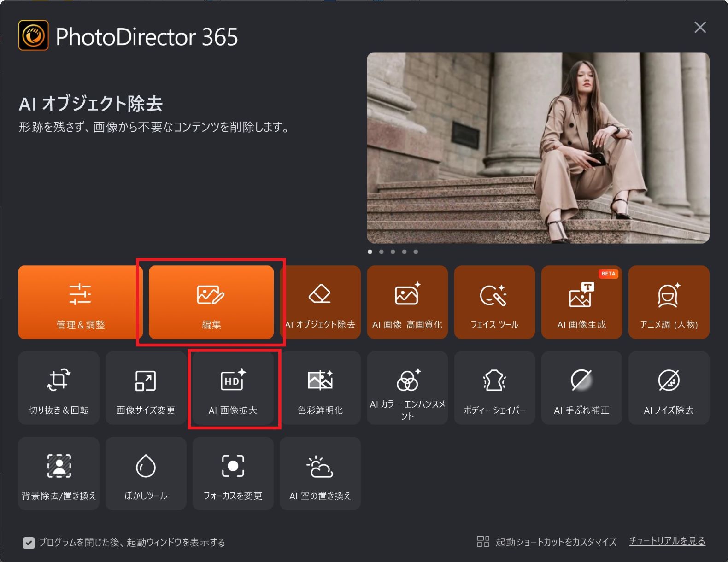
Task: Select the fourth carousel dot
Action: click(404, 252)
